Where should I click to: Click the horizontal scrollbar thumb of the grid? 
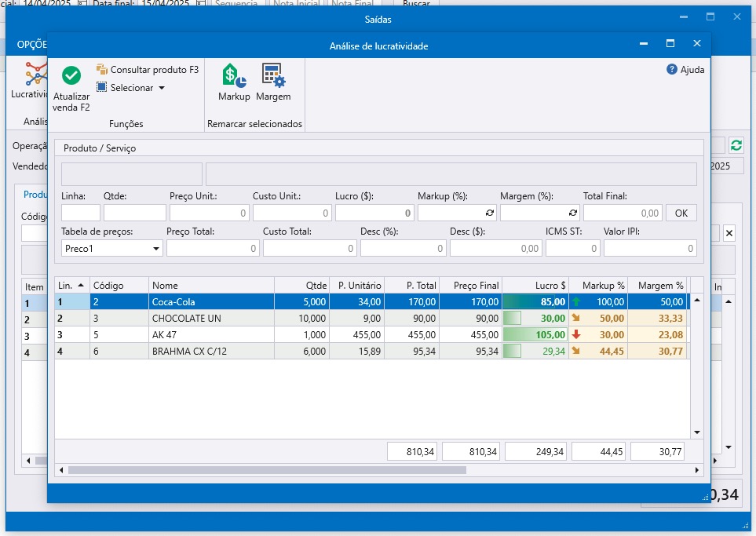click(267, 470)
